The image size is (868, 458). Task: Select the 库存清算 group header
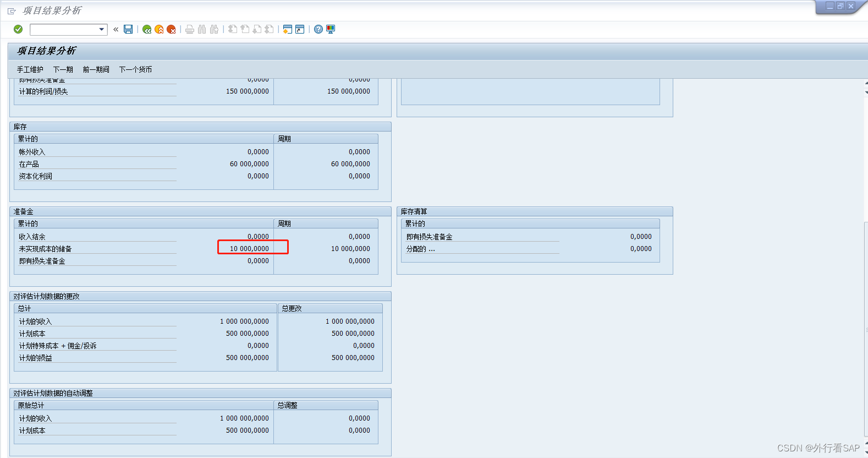tap(535, 211)
